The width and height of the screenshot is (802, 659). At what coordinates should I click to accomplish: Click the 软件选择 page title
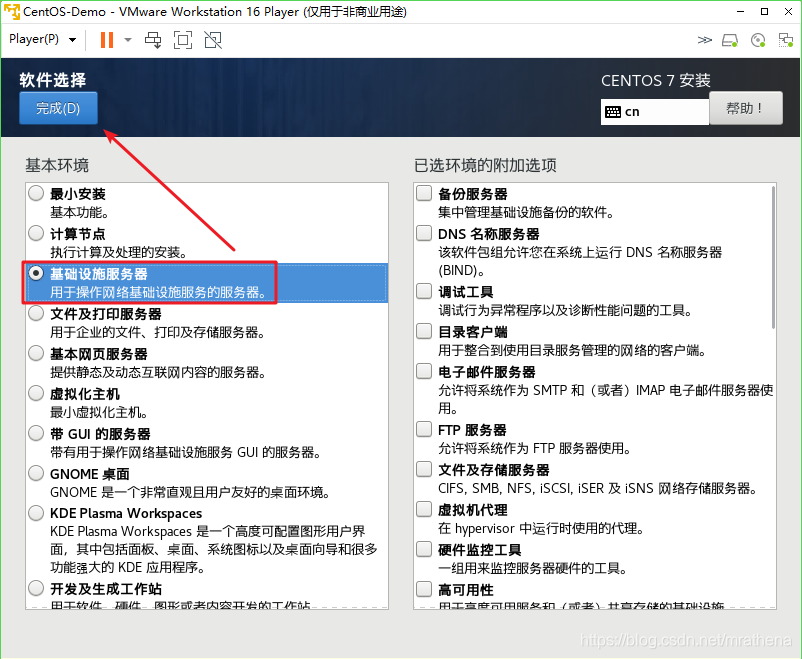coord(53,80)
